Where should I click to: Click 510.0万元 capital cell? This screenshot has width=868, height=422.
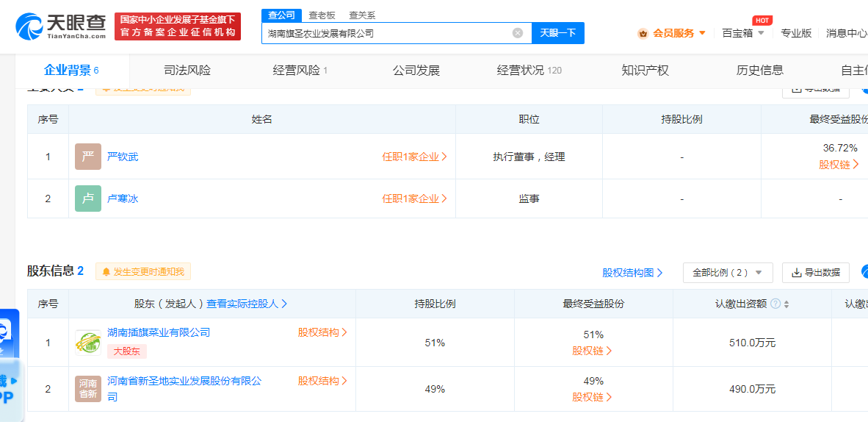752,343
